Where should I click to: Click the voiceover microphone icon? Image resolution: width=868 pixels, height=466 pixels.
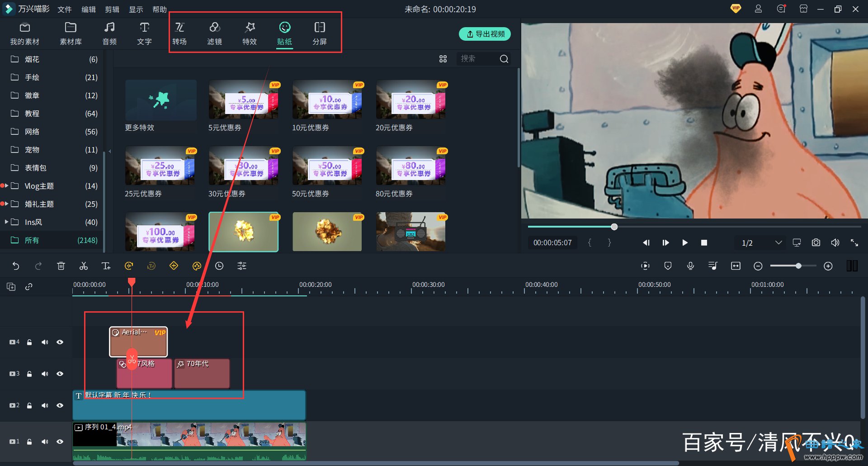[690, 266]
